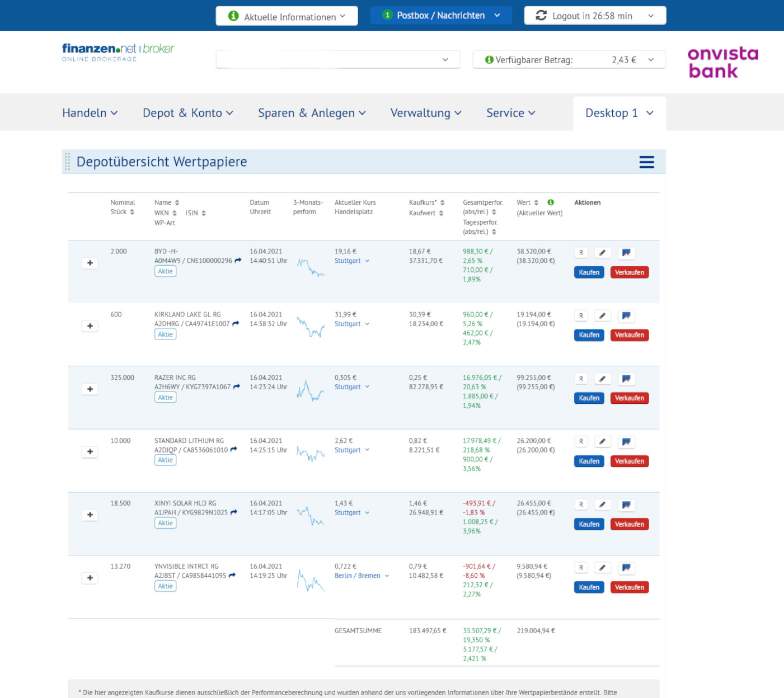Click Verkaufen for BYD -H-
784x698 pixels.
(630, 272)
